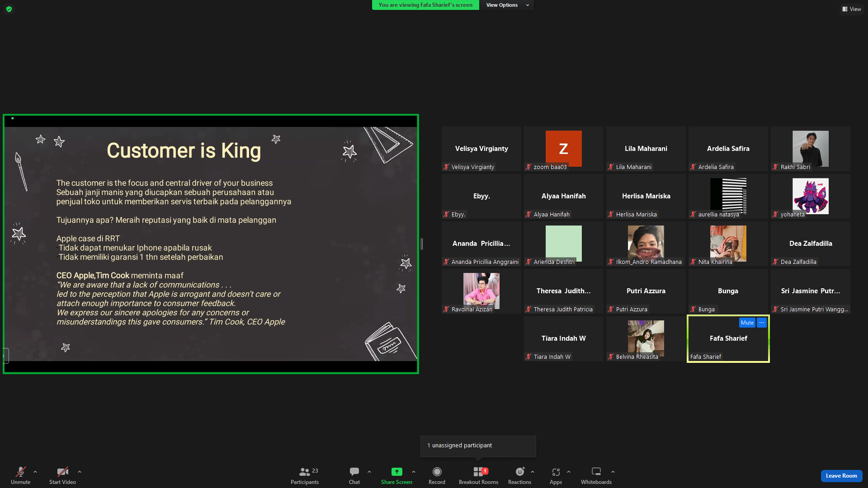Select Ravdinal Azizan's participant tile
The height and width of the screenshot is (488, 868).
[481, 291]
